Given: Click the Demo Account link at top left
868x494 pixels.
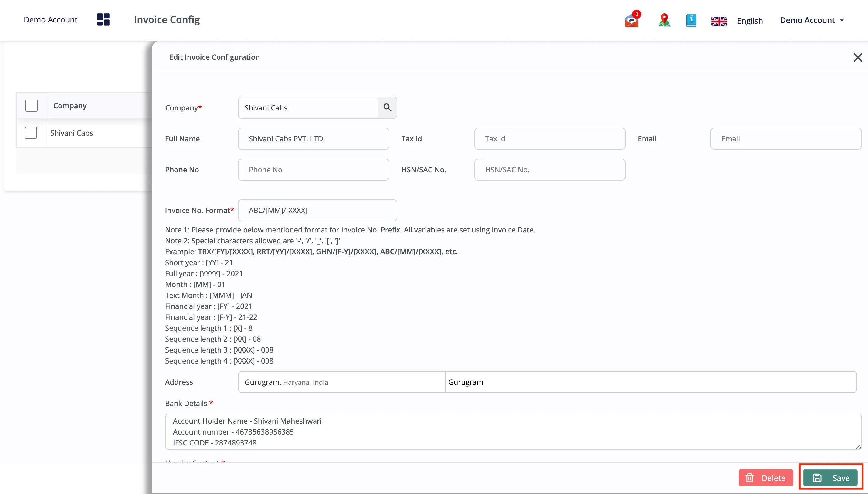Looking at the screenshot, I should (50, 19).
